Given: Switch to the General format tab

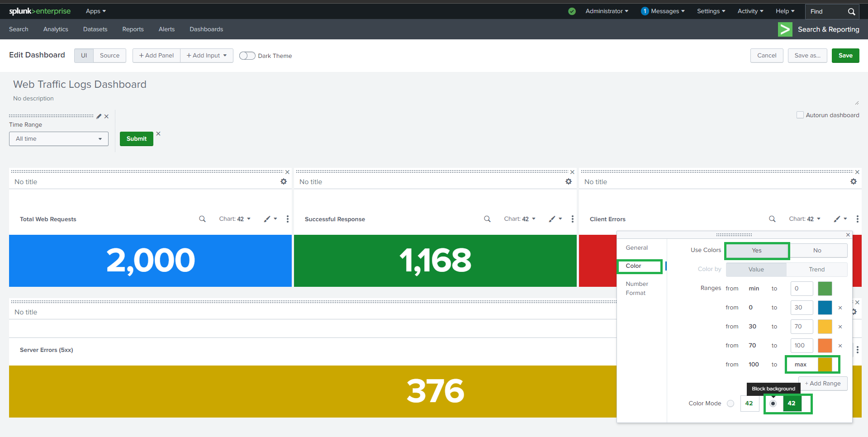Looking at the screenshot, I should tap(637, 248).
